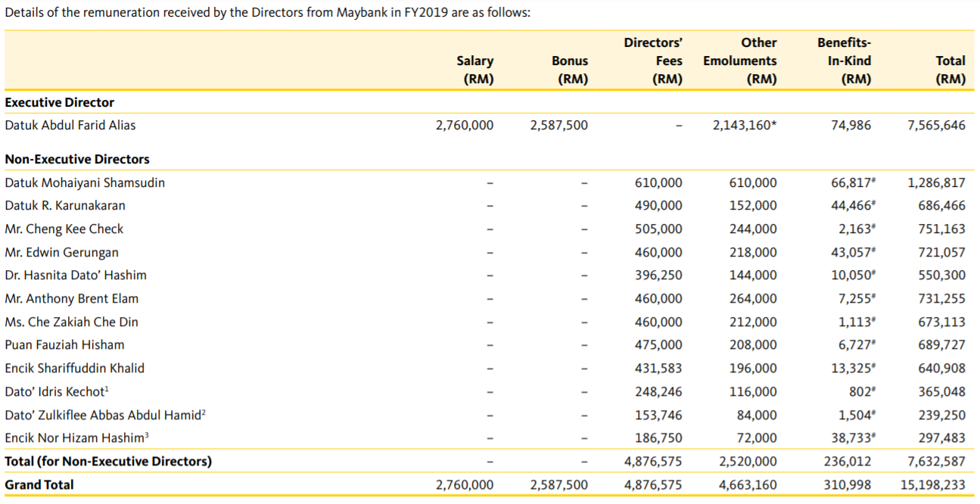Select total 7,565,646
The height and width of the screenshot is (504, 980).
[937, 125]
